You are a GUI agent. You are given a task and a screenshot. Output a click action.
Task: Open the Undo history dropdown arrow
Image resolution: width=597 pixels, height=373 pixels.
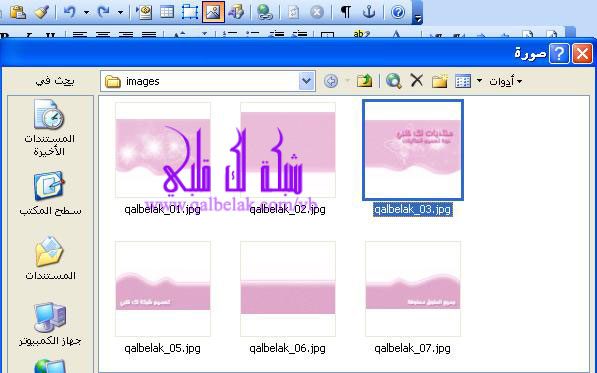(x=86, y=13)
